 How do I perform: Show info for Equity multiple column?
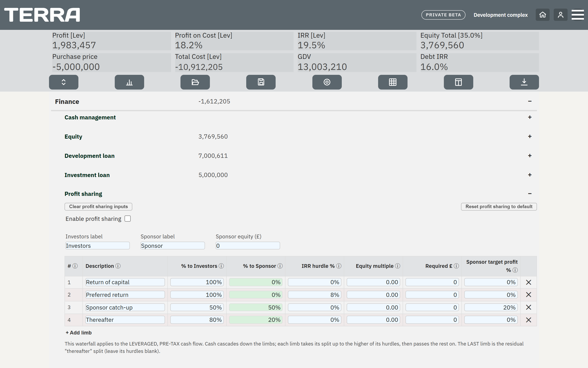[x=398, y=266]
